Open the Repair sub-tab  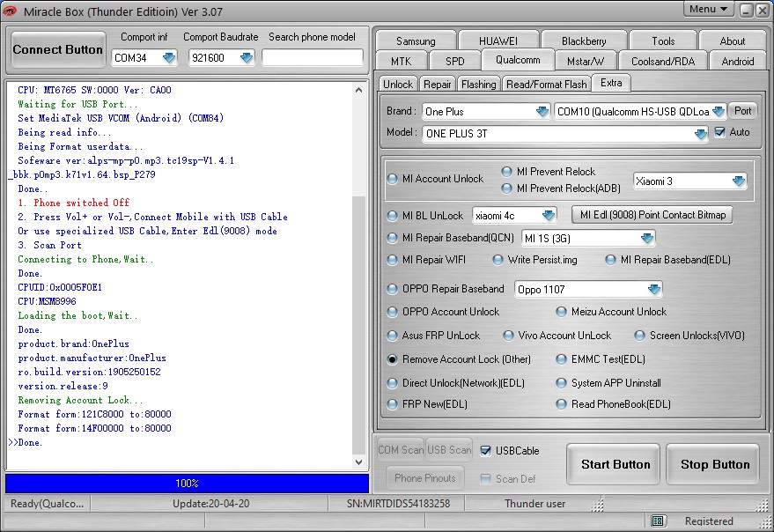[x=438, y=85]
